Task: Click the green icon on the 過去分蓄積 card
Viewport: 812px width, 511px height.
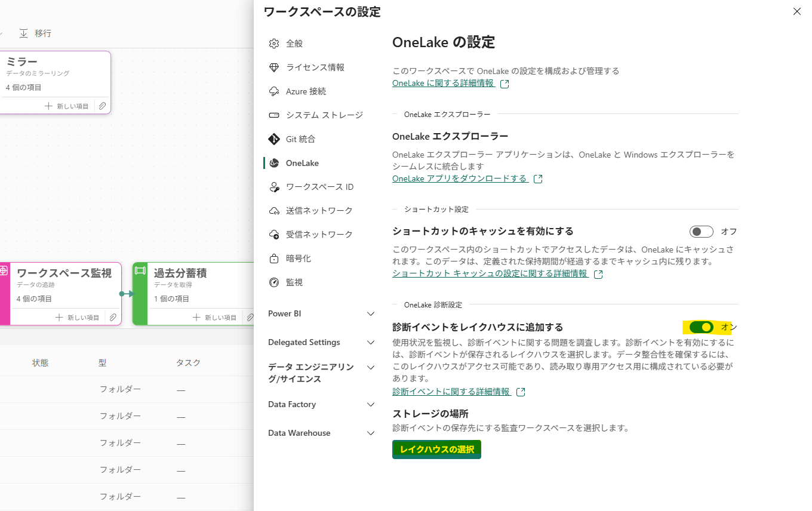Action: [140, 270]
